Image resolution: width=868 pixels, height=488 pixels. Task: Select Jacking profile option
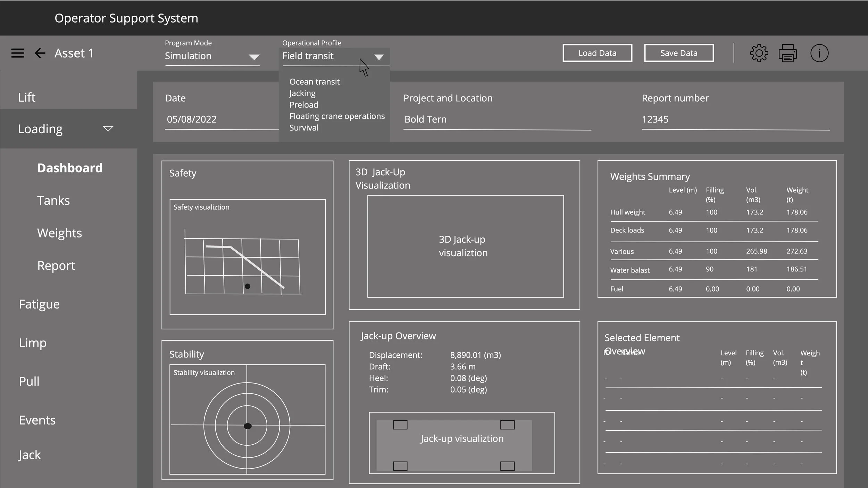tap(302, 93)
